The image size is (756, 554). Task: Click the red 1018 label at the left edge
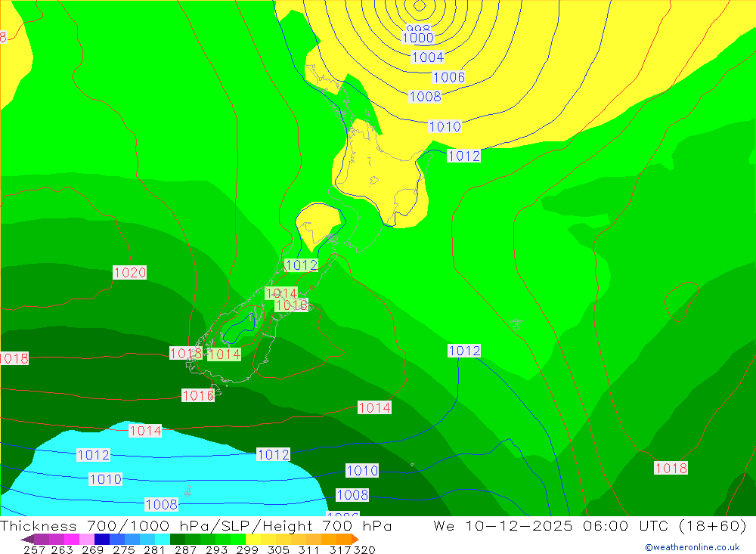[14, 358]
